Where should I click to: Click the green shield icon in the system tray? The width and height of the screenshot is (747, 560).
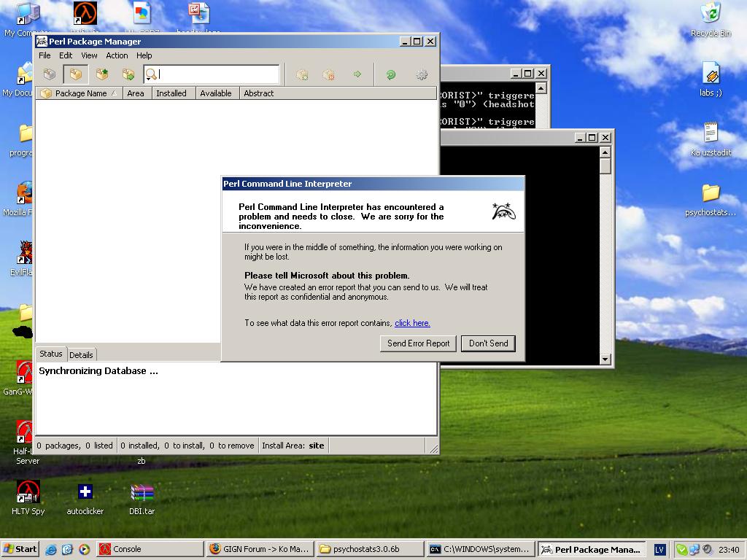coord(682,550)
